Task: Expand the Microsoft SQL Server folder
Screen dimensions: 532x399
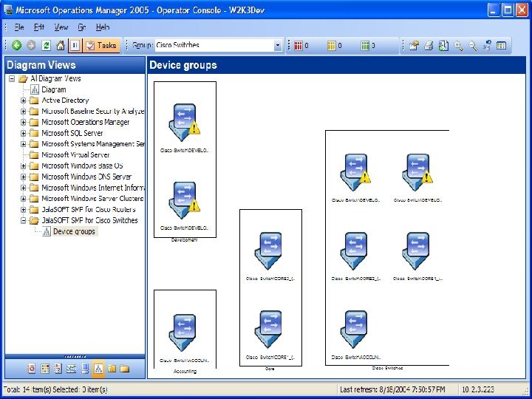Action: (x=23, y=133)
